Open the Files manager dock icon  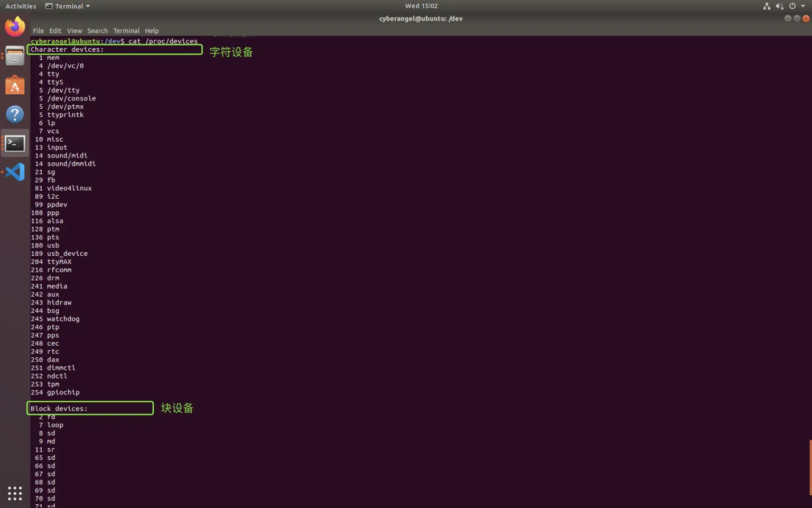click(x=15, y=57)
